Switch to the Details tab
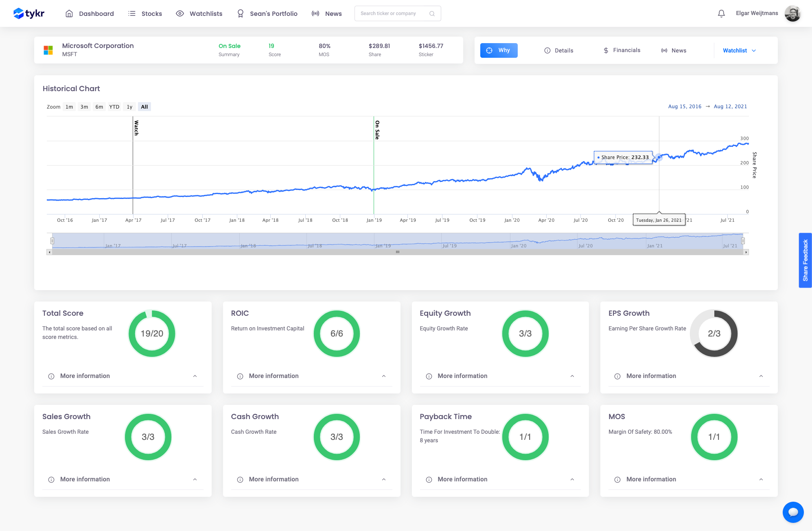This screenshot has width=812, height=531. point(559,50)
